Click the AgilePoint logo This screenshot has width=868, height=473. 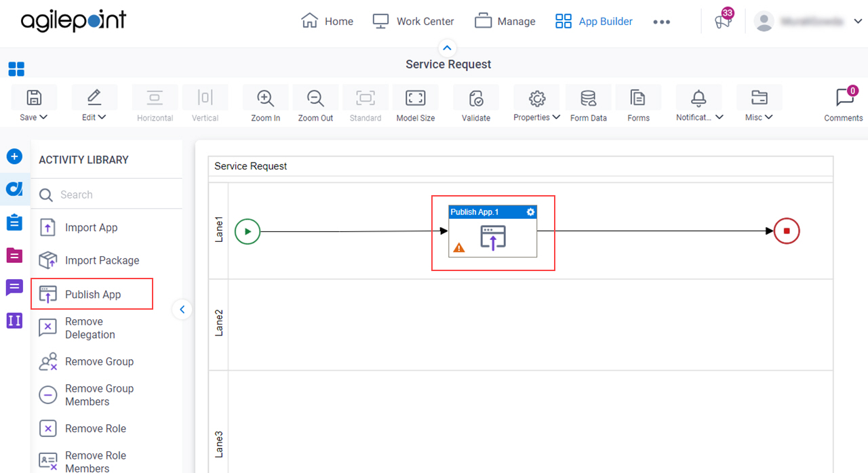pyautogui.click(x=73, y=21)
